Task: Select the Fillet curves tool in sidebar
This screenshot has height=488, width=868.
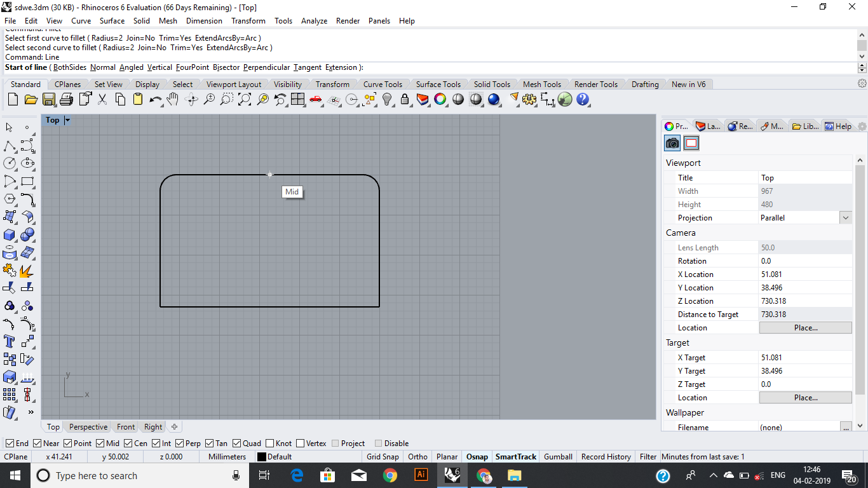Action: pos(27,199)
